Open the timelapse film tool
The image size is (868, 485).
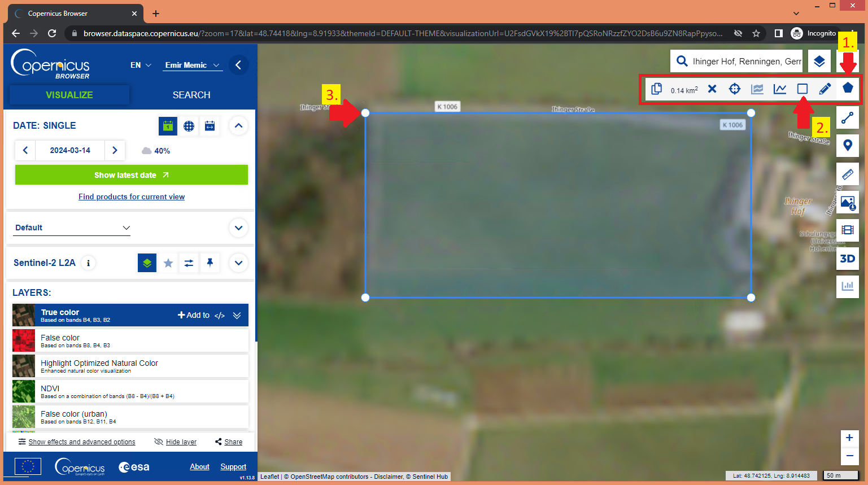[x=848, y=230]
